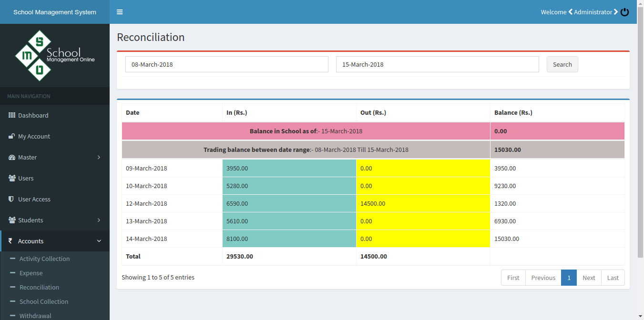The image size is (644, 320).
Task: Click the Users group icon
Action: (x=12, y=178)
